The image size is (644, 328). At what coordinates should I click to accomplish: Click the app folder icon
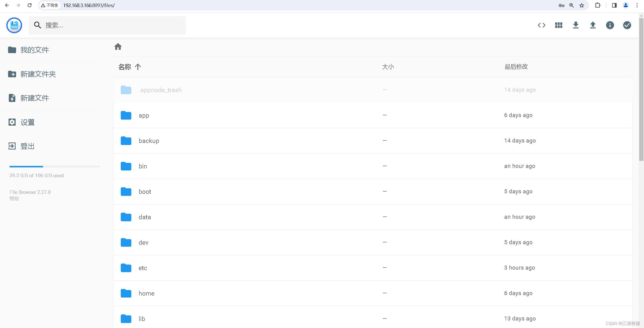(126, 115)
